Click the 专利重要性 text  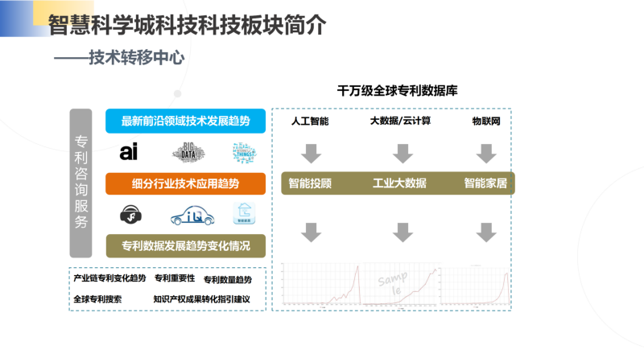coord(175,278)
